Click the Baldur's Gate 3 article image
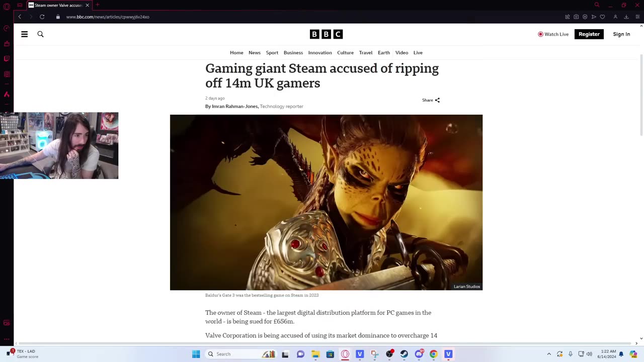 pyautogui.click(x=326, y=202)
